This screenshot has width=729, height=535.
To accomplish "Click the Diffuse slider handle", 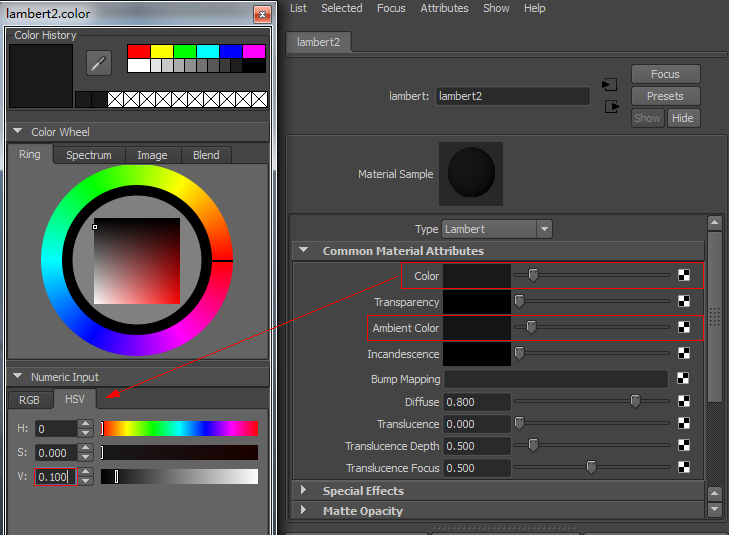I will pyautogui.click(x=635, y=401).
